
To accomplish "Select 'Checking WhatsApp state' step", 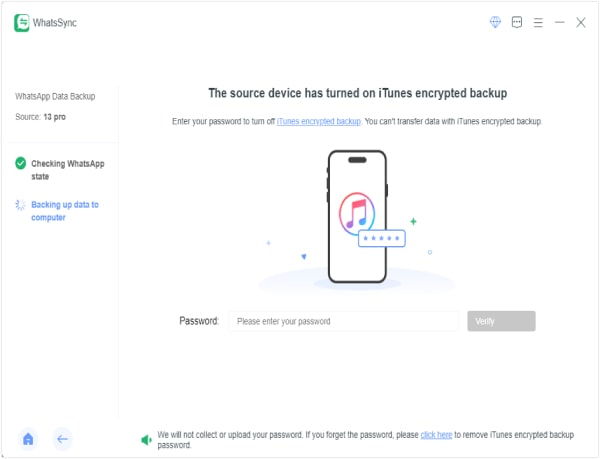I will [x=68, y=170].
